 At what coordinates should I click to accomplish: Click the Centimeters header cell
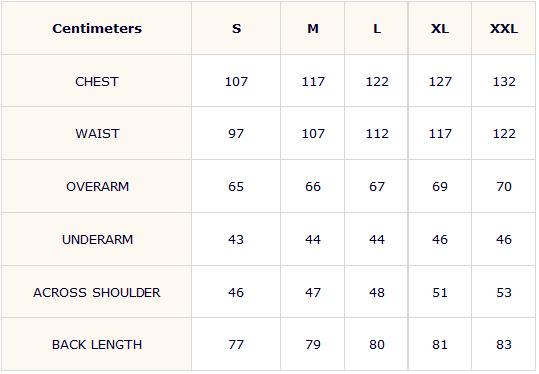(97, 29)
